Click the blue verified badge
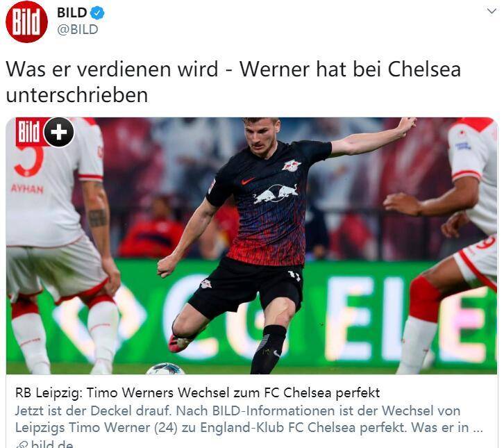This screenshot has width=504, height=448. (97, 13)
